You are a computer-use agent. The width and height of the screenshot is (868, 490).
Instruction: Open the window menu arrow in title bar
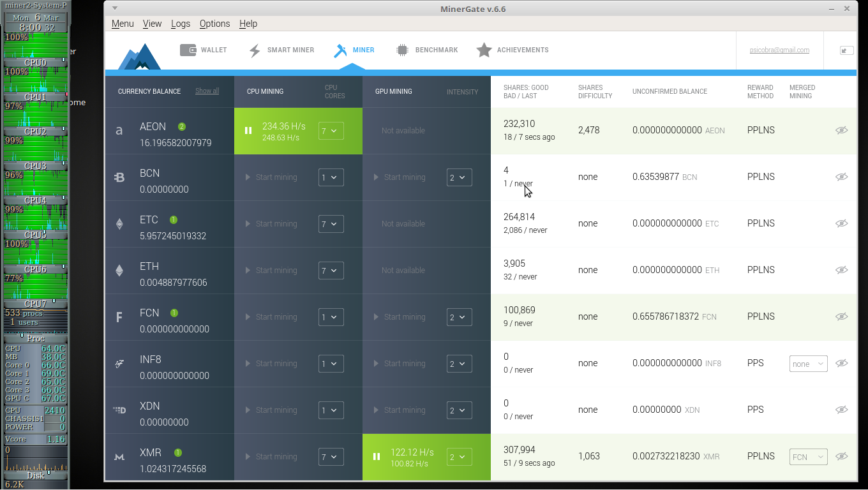click(x=114, y=9)
